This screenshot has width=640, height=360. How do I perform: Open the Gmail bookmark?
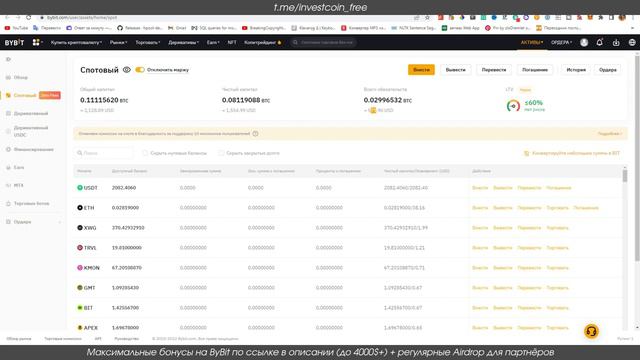pyautogui.click(x=177, y=28)
